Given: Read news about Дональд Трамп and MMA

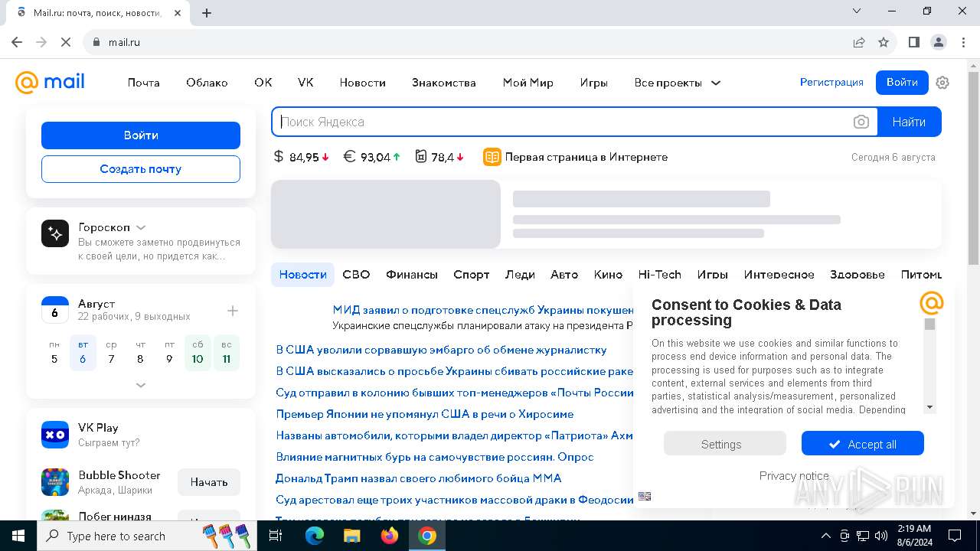Looking at the screenshot, I should click(x=419, y=478).
